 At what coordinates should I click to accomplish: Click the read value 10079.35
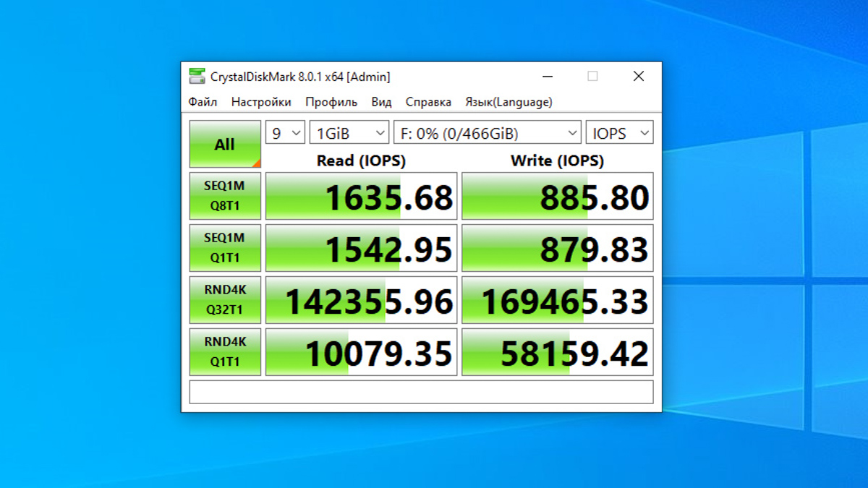(361, 352)
